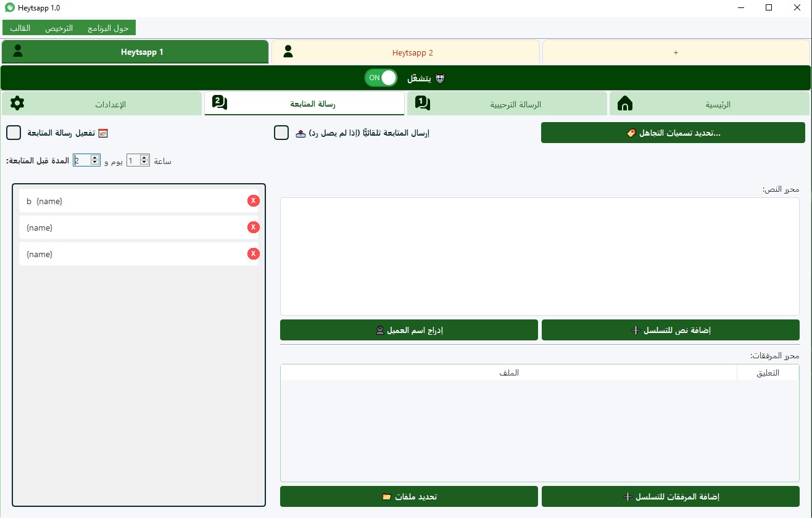Click تحديد ملفات button
The image size is (812, 518).
pyautogui.click(x=409, y=496)
